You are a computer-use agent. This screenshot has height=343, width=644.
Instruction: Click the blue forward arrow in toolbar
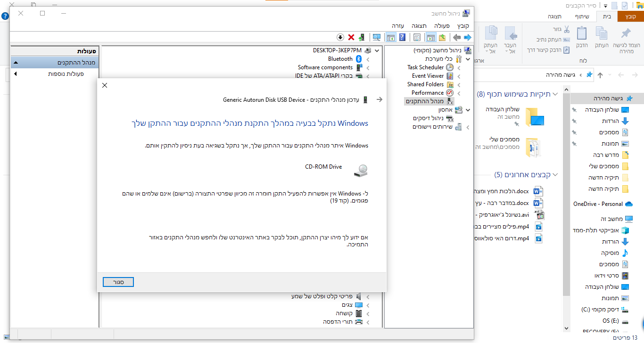tap(468, 37)
